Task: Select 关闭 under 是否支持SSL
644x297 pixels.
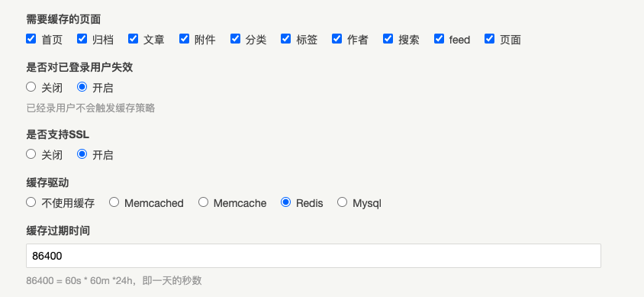Action: coord(31,154)
